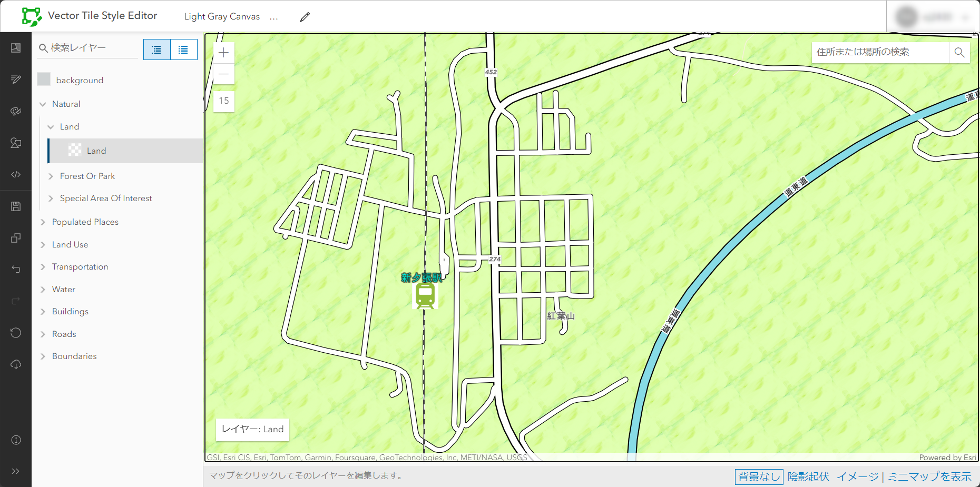This screenshot has height=487, width=980.
Task: Expand the Forest Or Park group
Action: 51,176
